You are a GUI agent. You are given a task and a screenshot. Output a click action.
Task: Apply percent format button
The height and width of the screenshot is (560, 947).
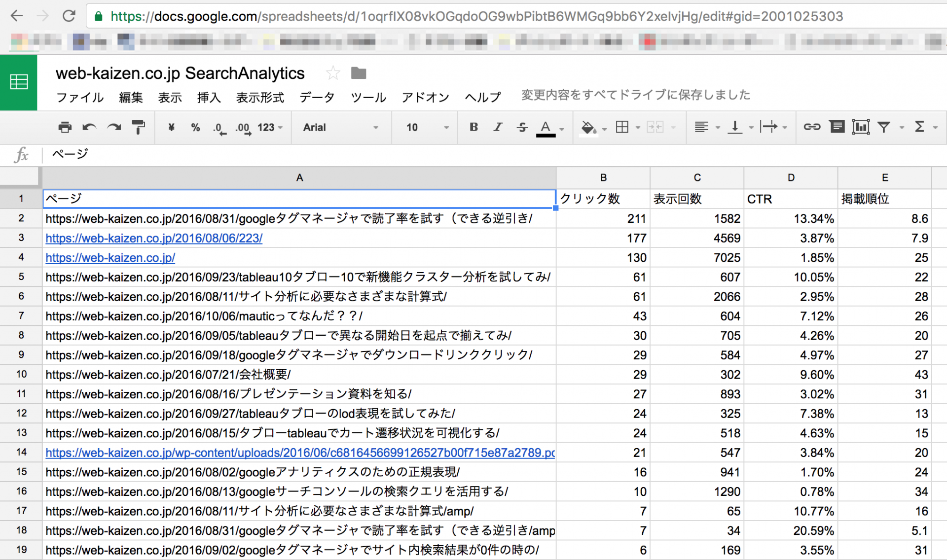point(195,127)
